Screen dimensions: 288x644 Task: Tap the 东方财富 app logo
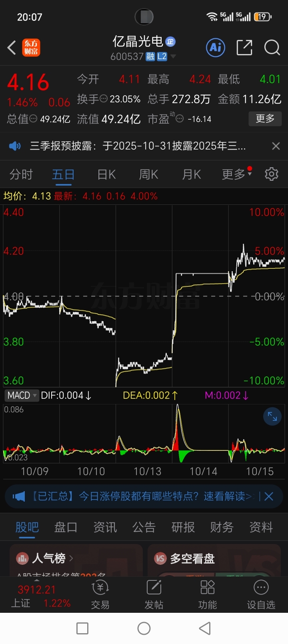[x=31, y=48]
